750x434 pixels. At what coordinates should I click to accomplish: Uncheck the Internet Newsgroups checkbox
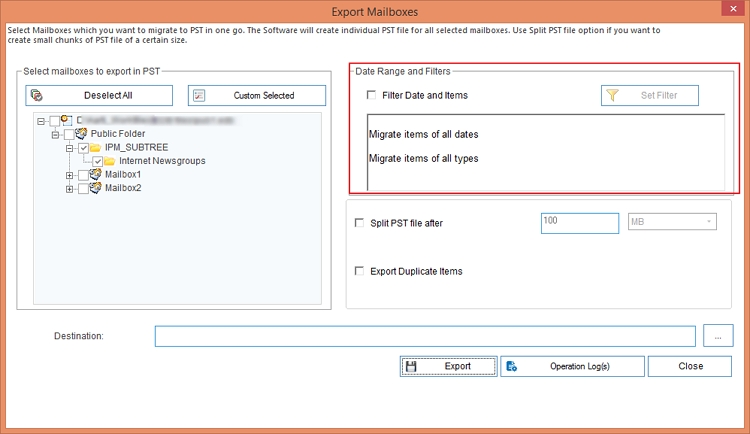click(x=98, y=161)
